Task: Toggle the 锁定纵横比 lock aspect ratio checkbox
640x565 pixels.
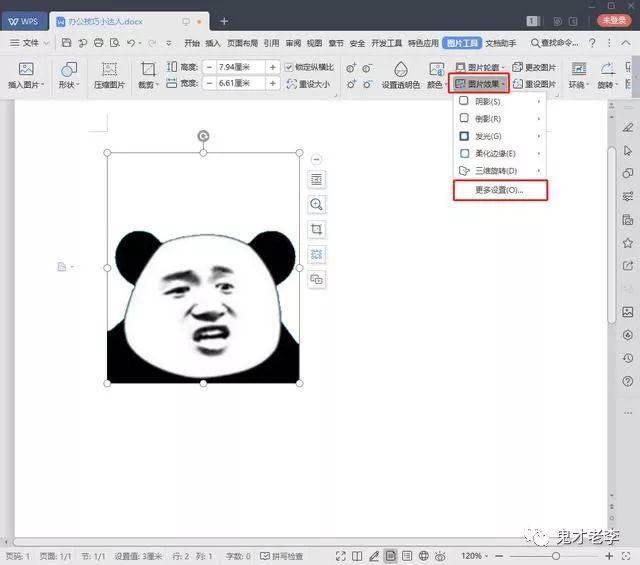Action: (x=290, y=67)
